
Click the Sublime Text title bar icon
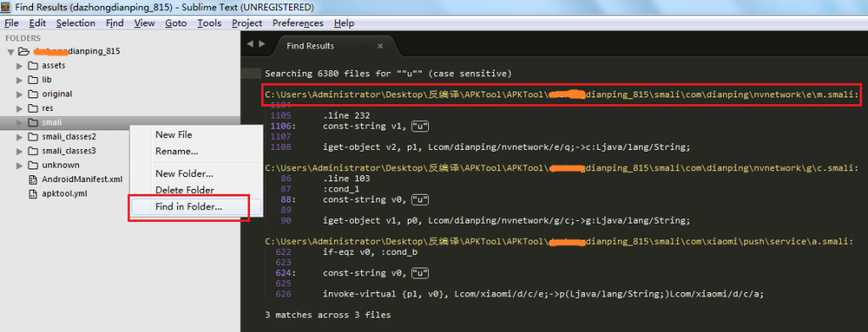[x=6, y=7]
